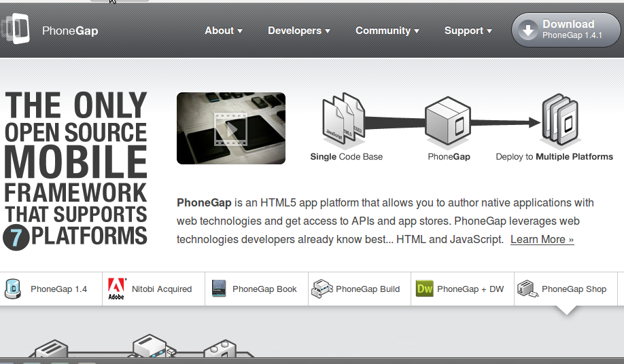624x364 pixels.
Task: Select the PhoneGap Book tab
Action: [x=257, y=289]
